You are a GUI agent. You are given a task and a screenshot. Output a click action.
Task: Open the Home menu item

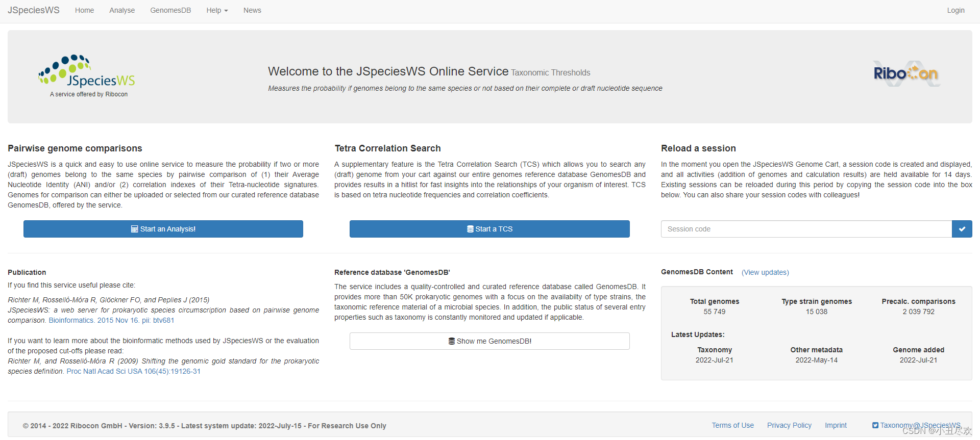coord(84,10)
